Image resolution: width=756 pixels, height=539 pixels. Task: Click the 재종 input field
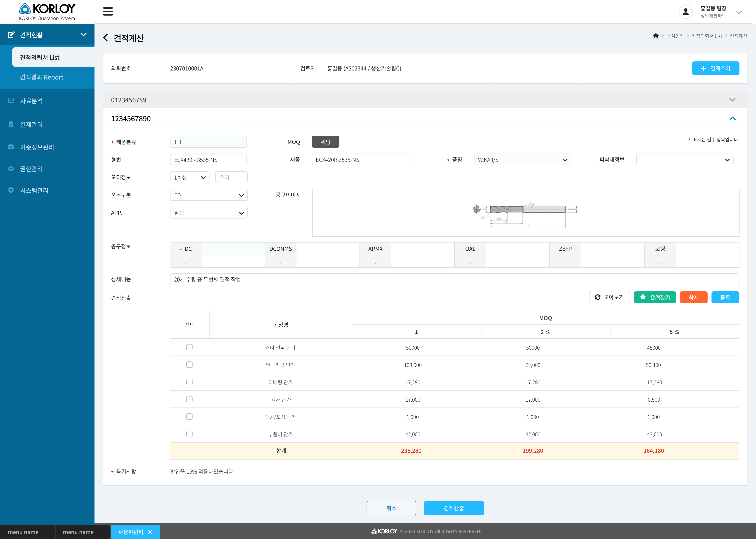(360, 160)
